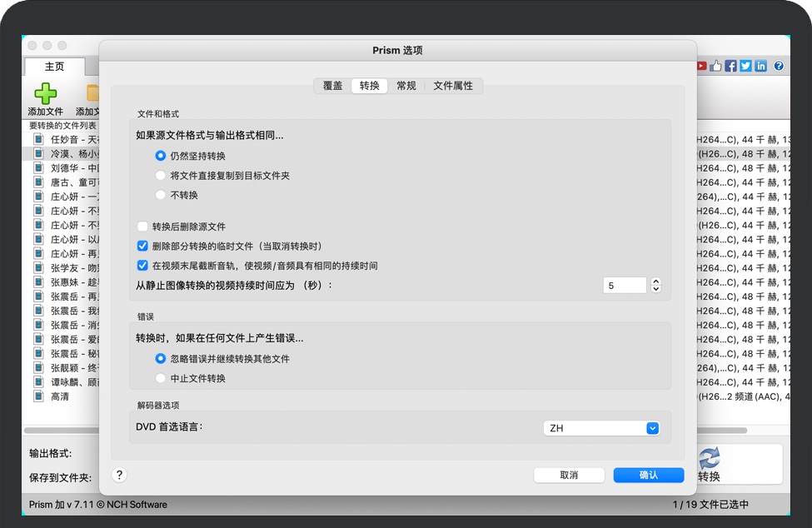Click the question mark help button in the dialog
The width and height of the screenshot is (812, 528).
[x=119, y=475]
